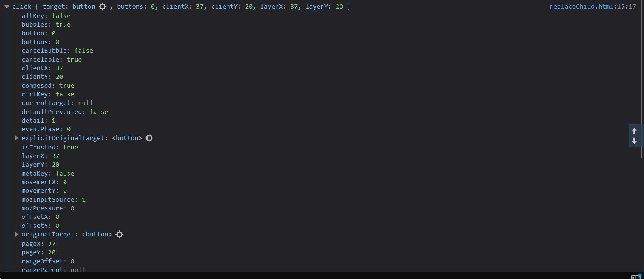The image size is (644, 279).
Task: Click the split console icon at bottom right
Action: tap(635, 277)
